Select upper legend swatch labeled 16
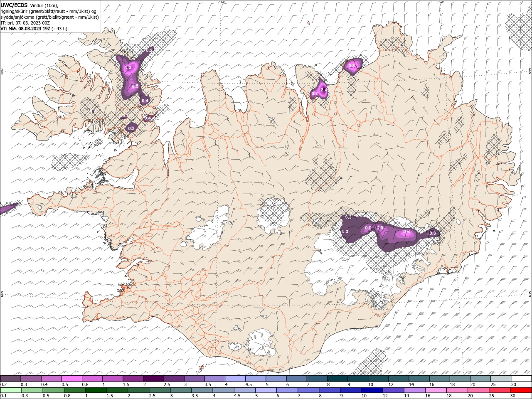 coord(439,379)
